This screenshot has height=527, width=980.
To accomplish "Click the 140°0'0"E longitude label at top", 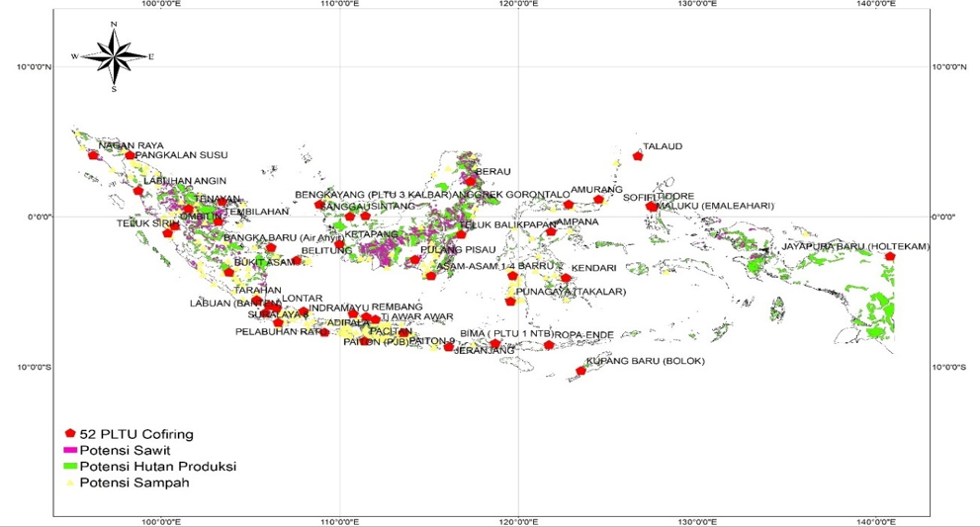I will 875,5.
